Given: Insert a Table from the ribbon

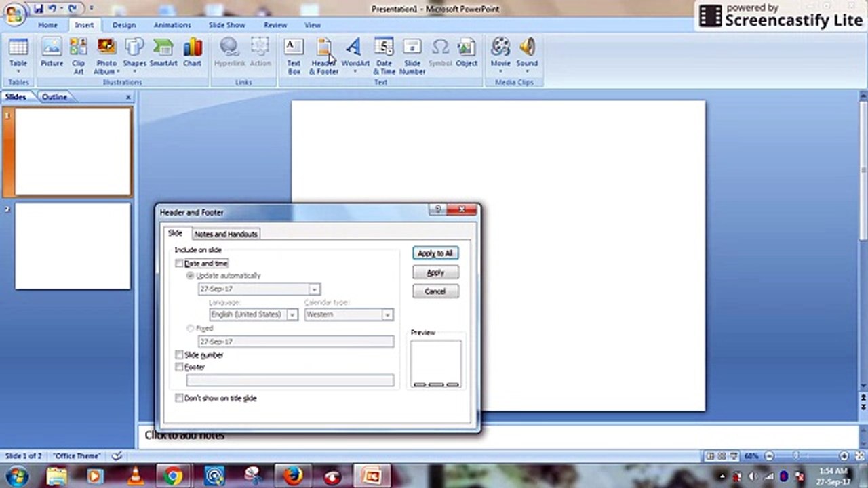Looking at the screenshot, I should click(x=18, y=56).
